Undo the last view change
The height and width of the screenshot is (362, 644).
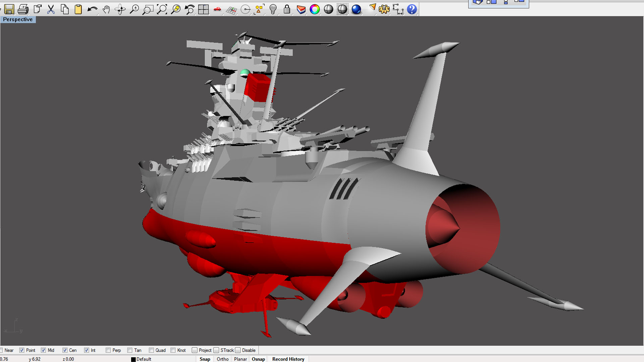click(x=190, y=9)
